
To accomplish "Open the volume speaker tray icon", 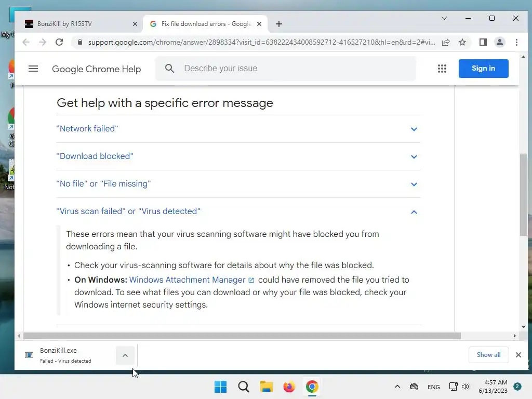I will point(465,387).
